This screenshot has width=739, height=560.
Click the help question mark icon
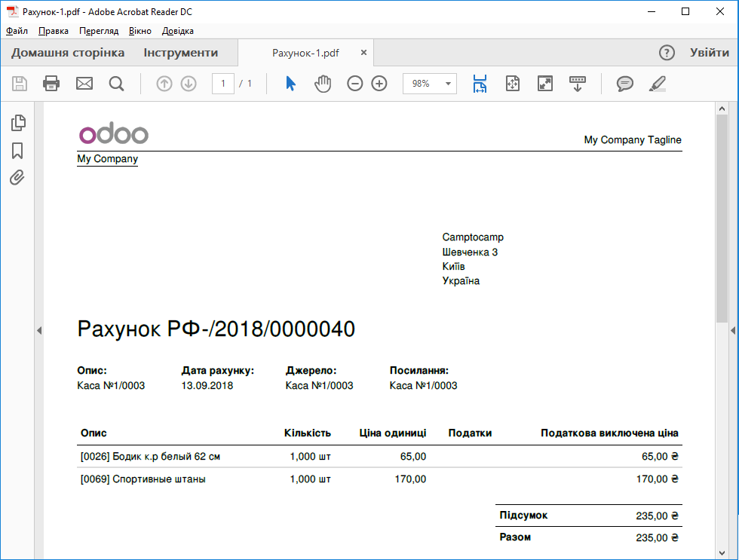667,52
